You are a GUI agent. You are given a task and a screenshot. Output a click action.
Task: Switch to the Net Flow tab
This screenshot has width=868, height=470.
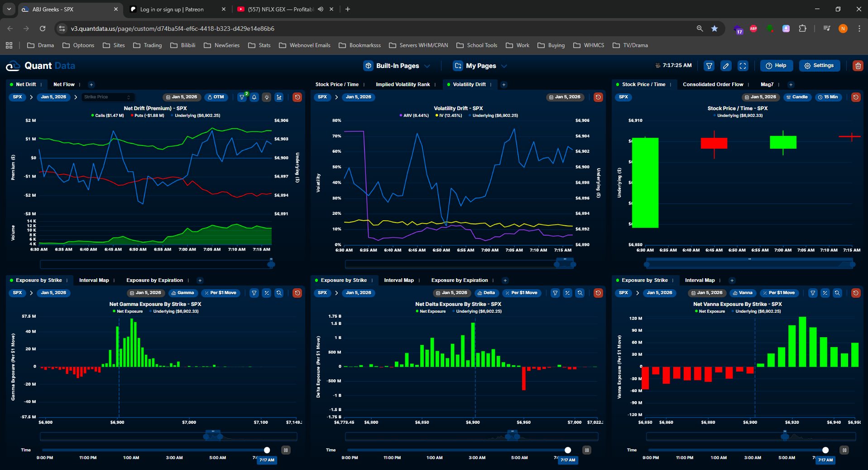coord(64,84)
